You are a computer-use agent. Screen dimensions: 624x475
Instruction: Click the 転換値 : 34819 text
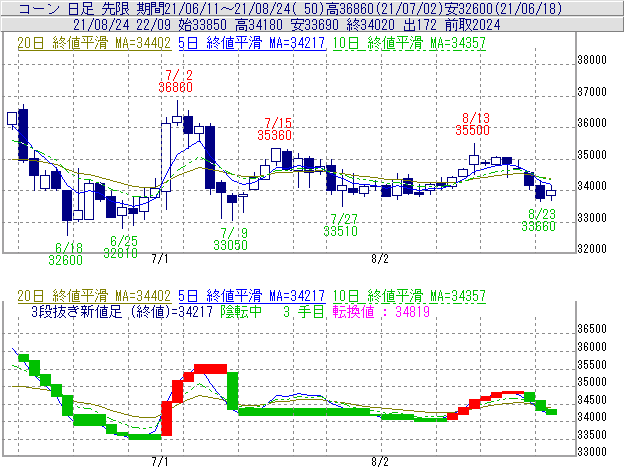point(381,311)
